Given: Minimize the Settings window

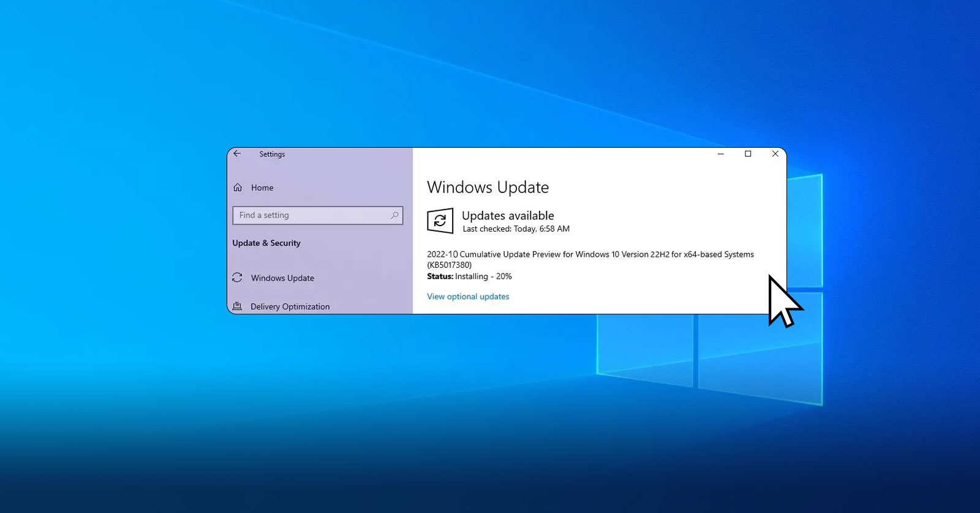Looking at the screenshot, I should coord(721,154).
